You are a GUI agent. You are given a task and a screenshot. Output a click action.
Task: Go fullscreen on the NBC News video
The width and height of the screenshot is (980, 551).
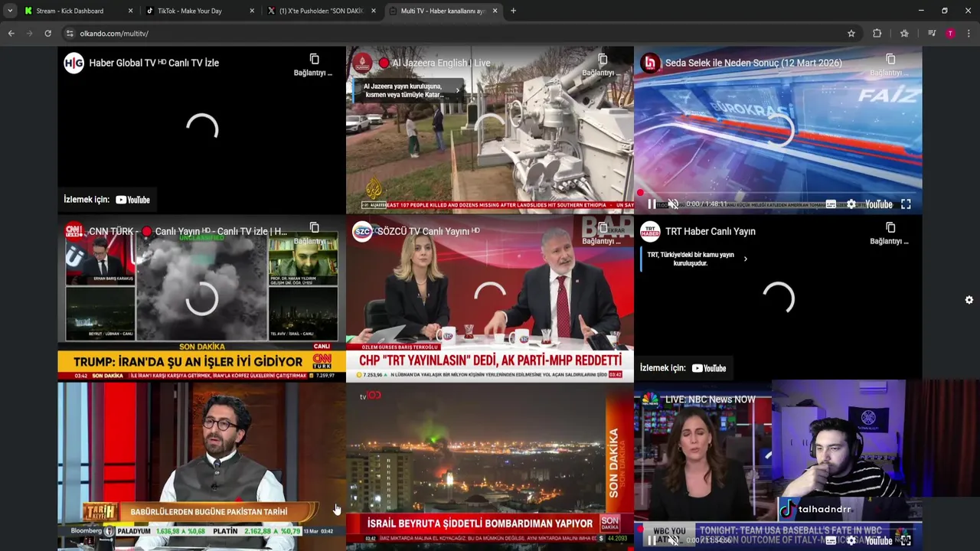(x=906, y=540)
